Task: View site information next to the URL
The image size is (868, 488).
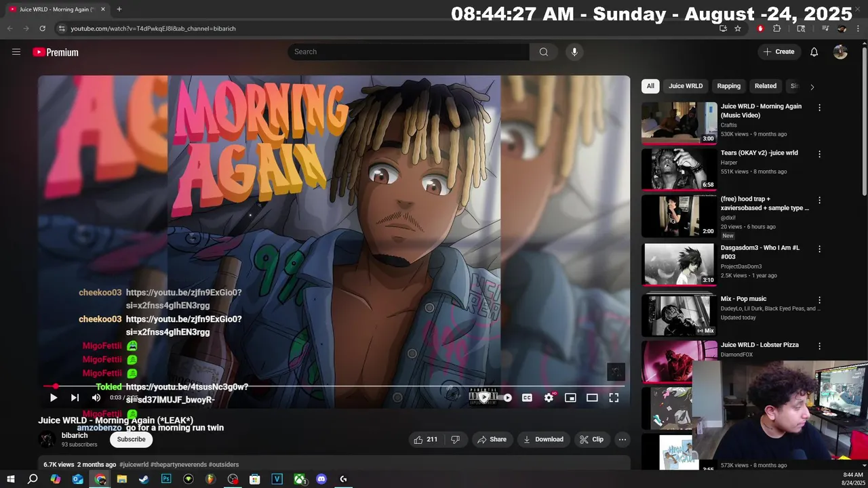Action: pyautogui.click(x=61, y=28)
